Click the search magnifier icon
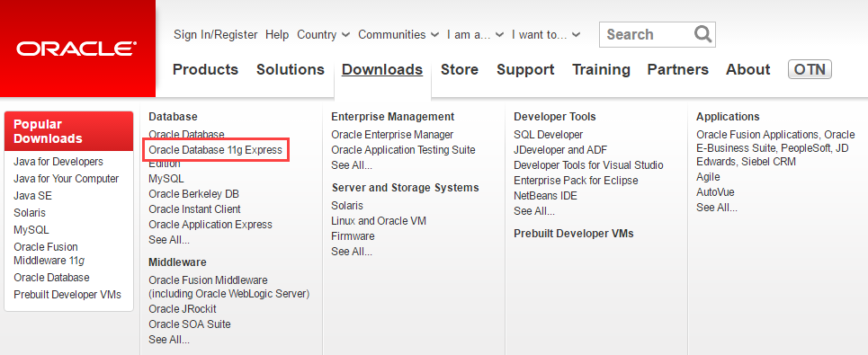This screenshot has width=868, height=355. (702, 34)
